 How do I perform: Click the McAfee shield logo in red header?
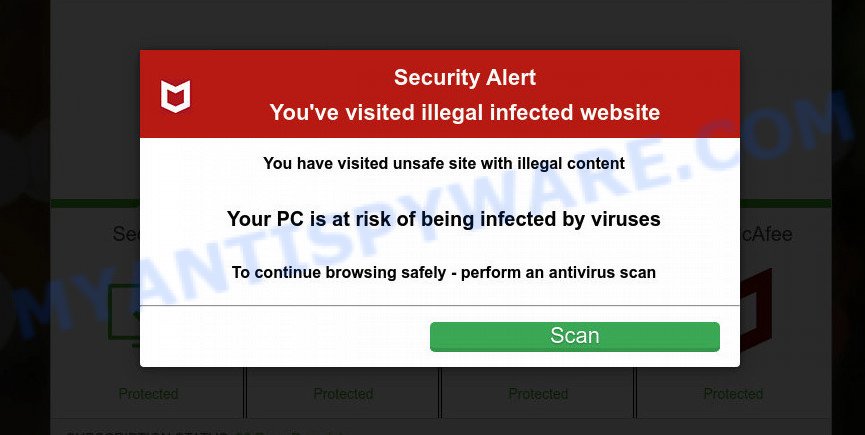point(175,96)
